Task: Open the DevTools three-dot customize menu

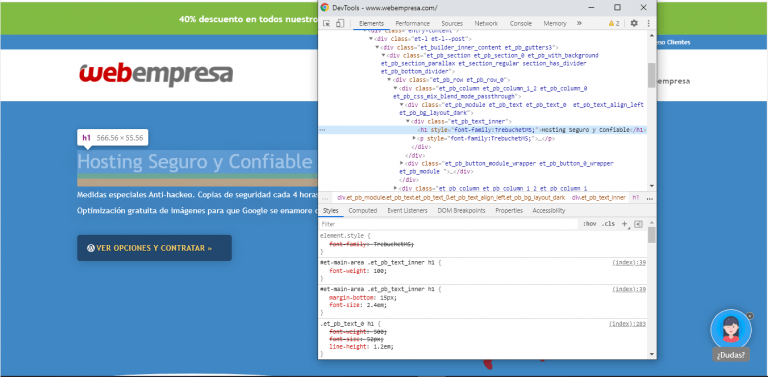Action: [x=648, y=23]
